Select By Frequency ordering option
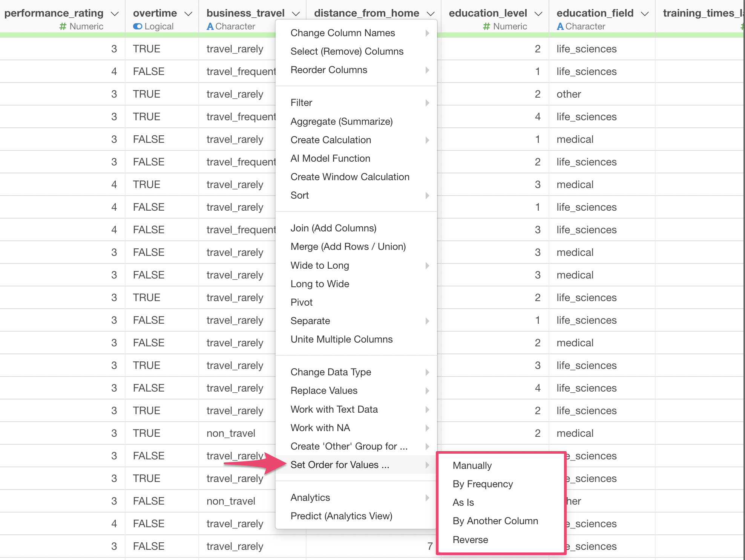 click(x=483, y=484)
